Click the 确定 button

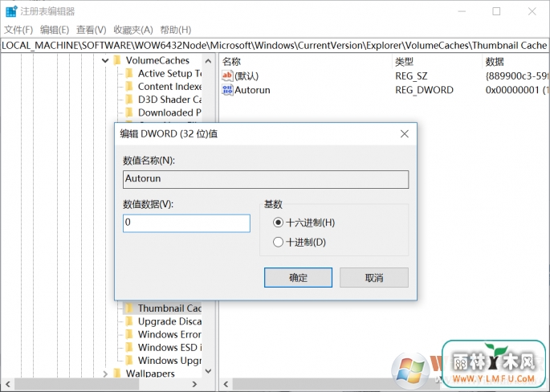[298, 278]
